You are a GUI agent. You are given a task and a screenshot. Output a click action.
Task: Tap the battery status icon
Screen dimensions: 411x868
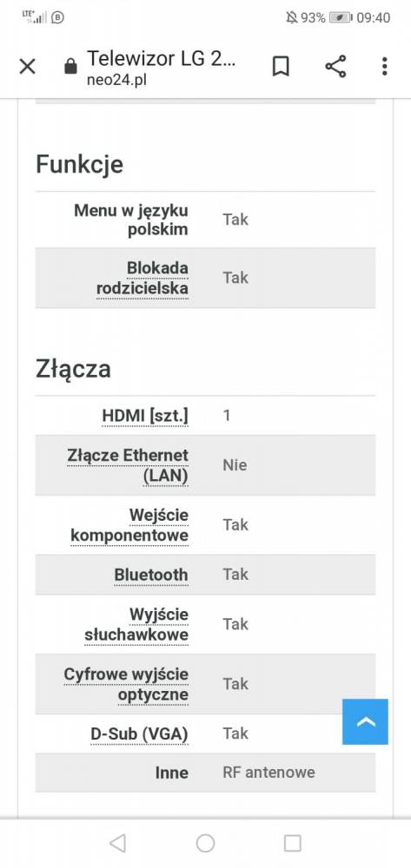coord(341,17)
